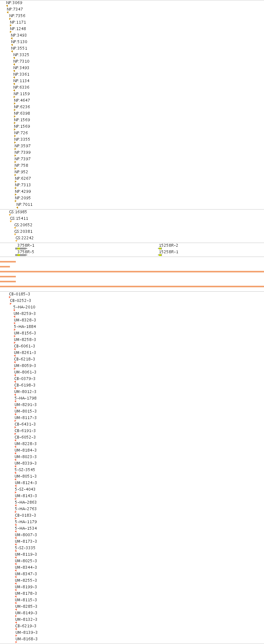Click the NP:3325 label

(21, 55)
